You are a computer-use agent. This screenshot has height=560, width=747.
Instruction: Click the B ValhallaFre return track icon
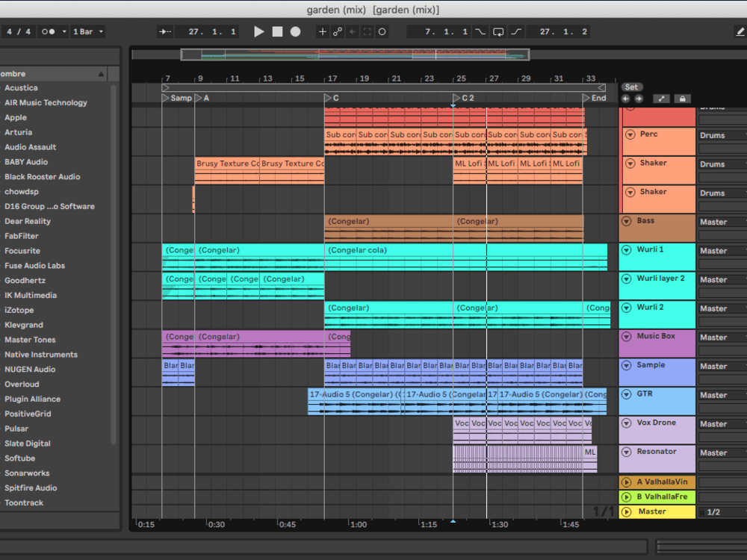pos(627,497)
